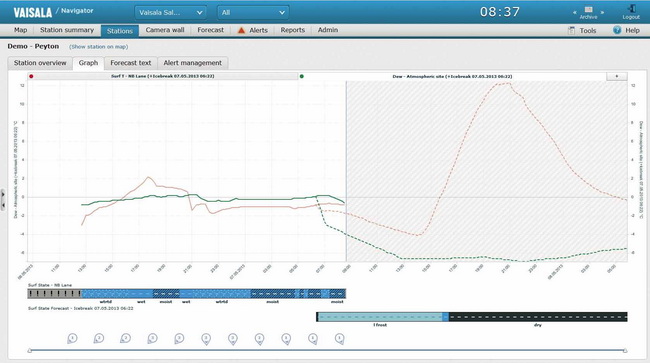Toggle the red Surf T series indicator
650x363 pixels.
click(31, 76)
